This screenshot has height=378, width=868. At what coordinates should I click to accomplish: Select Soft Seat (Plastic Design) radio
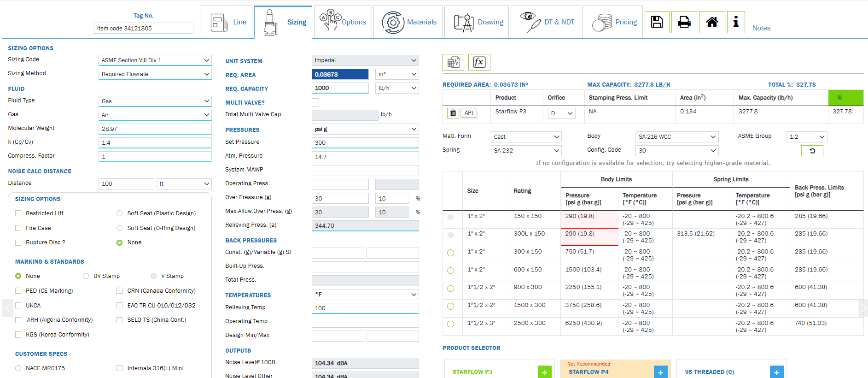pyautogui.click(x=120, y=213)
